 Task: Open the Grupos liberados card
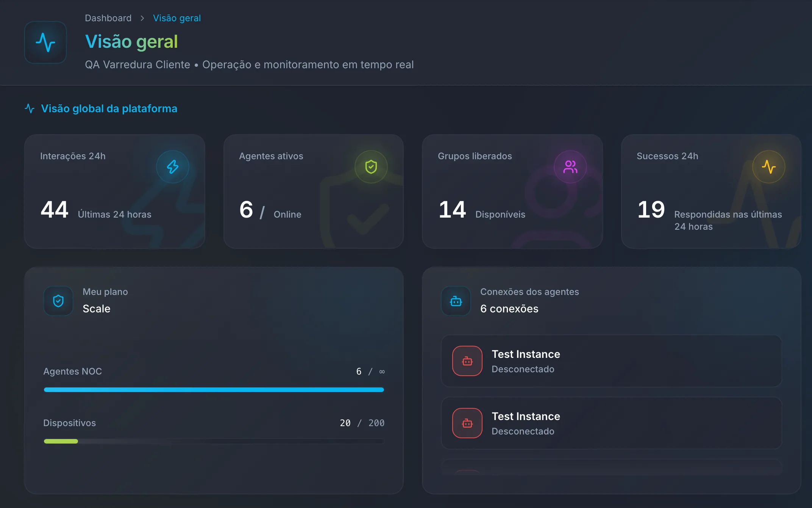point(512,191)
